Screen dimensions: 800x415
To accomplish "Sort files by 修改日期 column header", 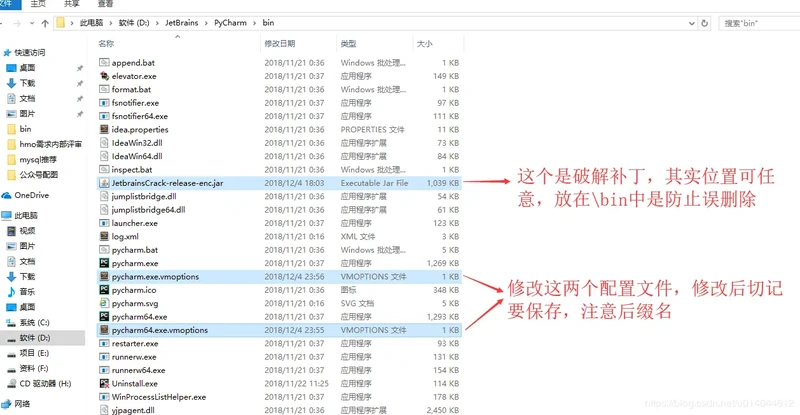I will tap(280, 44).
